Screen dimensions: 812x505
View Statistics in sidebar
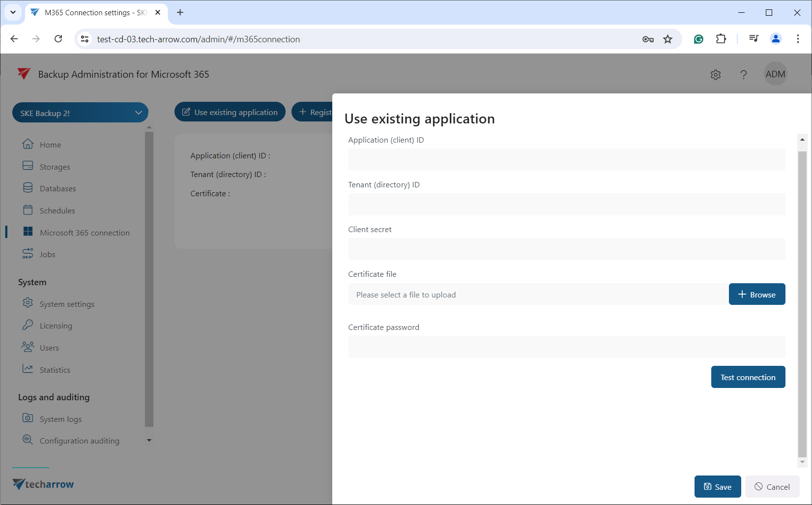(x=55, y=370)
